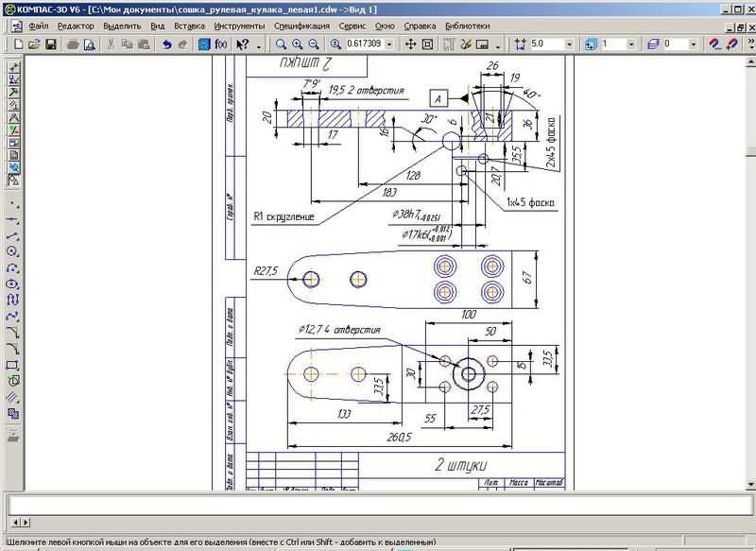The height and width of the screenshot is (551, 756).
Task: Select the Rectangle tool in left toolbar
Action: [x=13, y=364]
